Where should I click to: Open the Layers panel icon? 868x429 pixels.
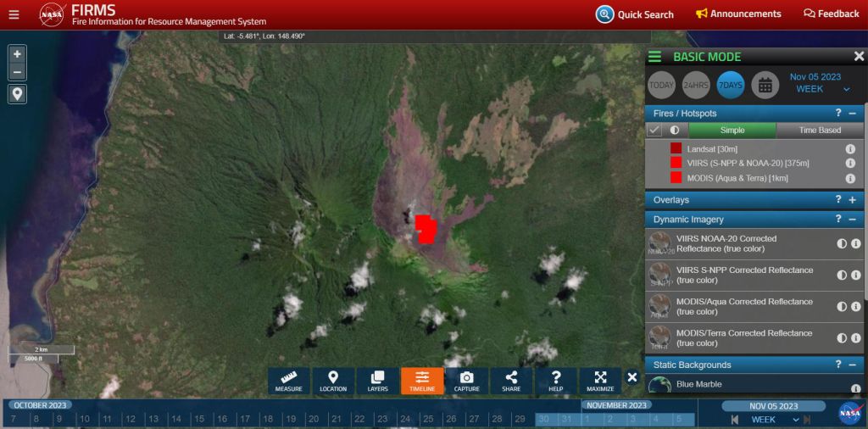click(x=378, y=381)
